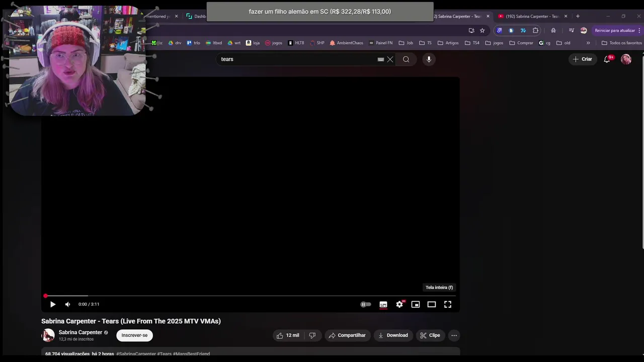Open AmbientChaos bookmark
The image size is (644, 362).
[x=346, y=43]
